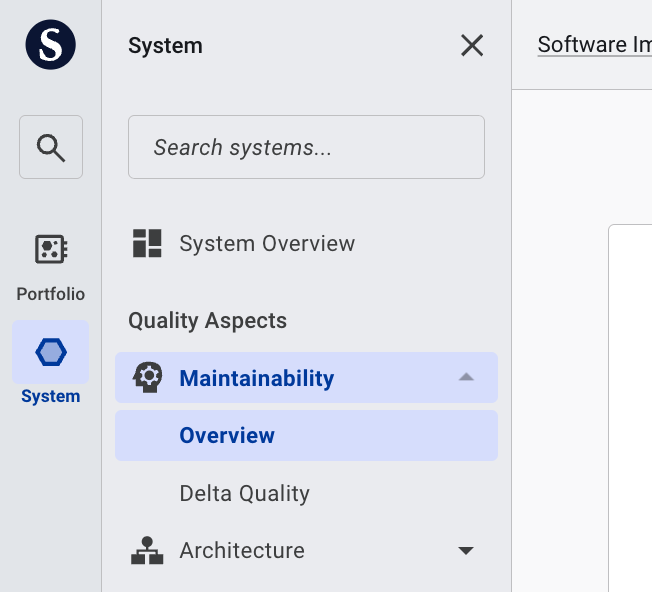Screen dimensions: 652x592
Task: Expand the Architecture section arrow
Action: 466,551
